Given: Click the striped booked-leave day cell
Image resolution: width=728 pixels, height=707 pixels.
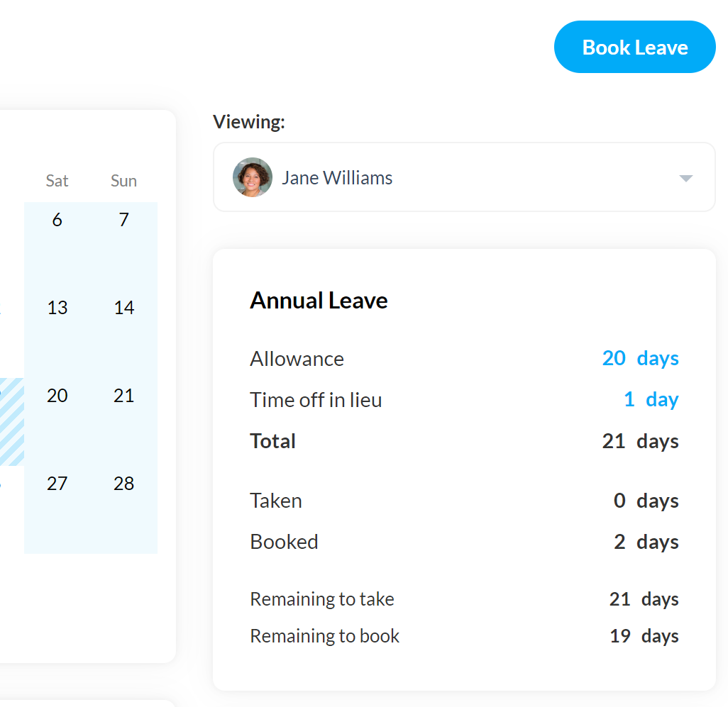Looking at the screenshot, I should pos(11,422).
